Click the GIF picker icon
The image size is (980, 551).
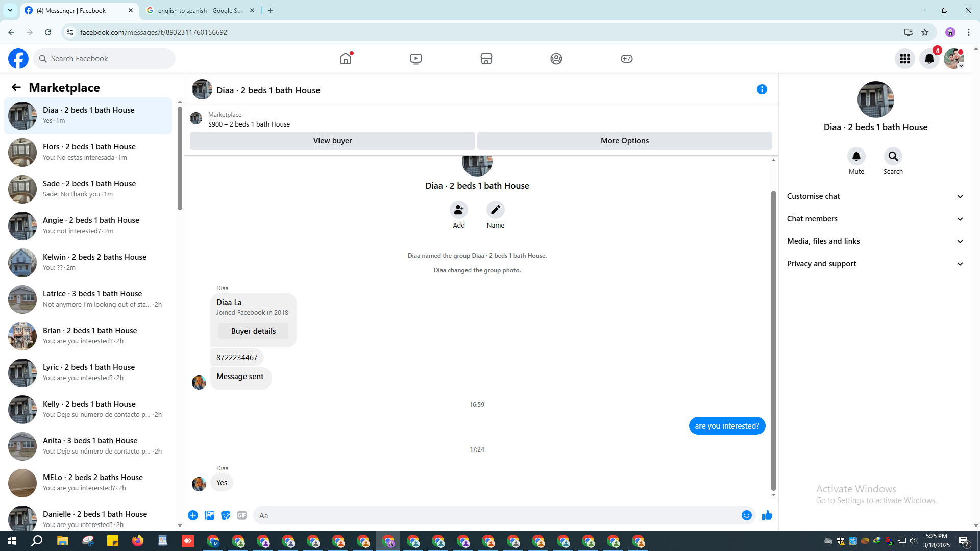(x=242, y=515)
